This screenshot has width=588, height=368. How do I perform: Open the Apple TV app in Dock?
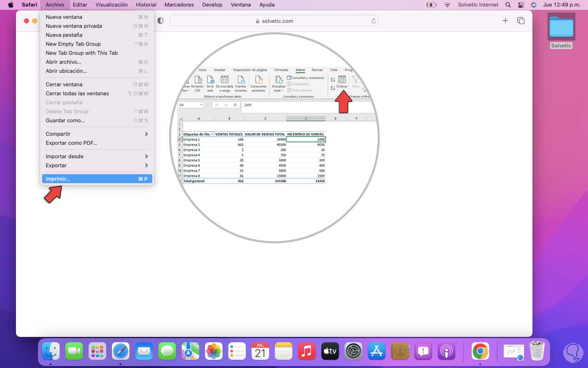click(330, 351)
